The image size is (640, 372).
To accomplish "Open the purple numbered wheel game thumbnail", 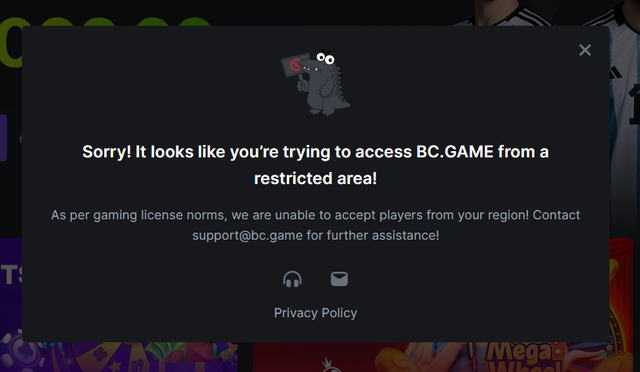I will tap(122, 357).
